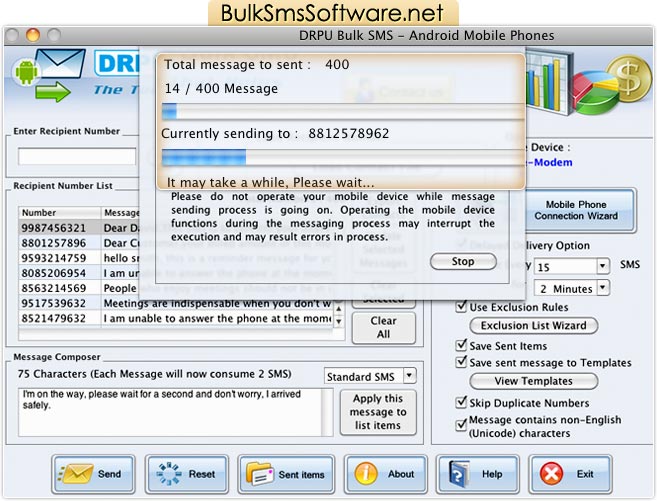Open the Exclusion List Wizard
Viewport: 657px width, 501px height.
click(x=534, y=325)
